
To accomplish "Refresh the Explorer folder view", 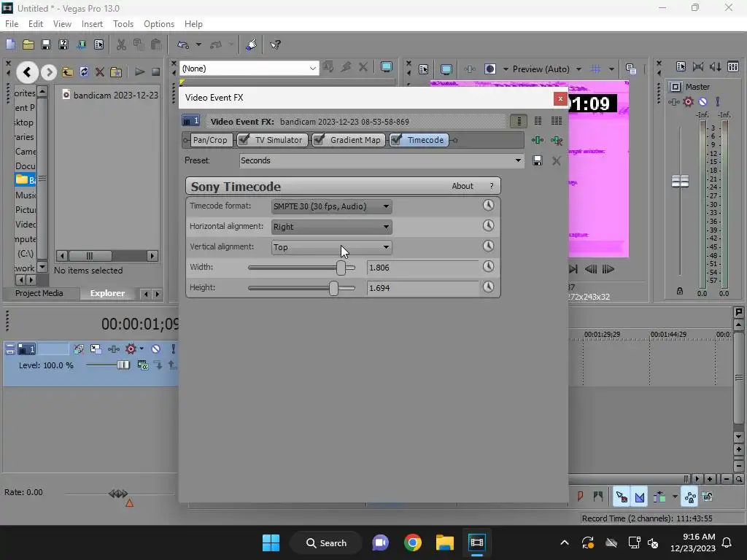I will coord(84,72).
